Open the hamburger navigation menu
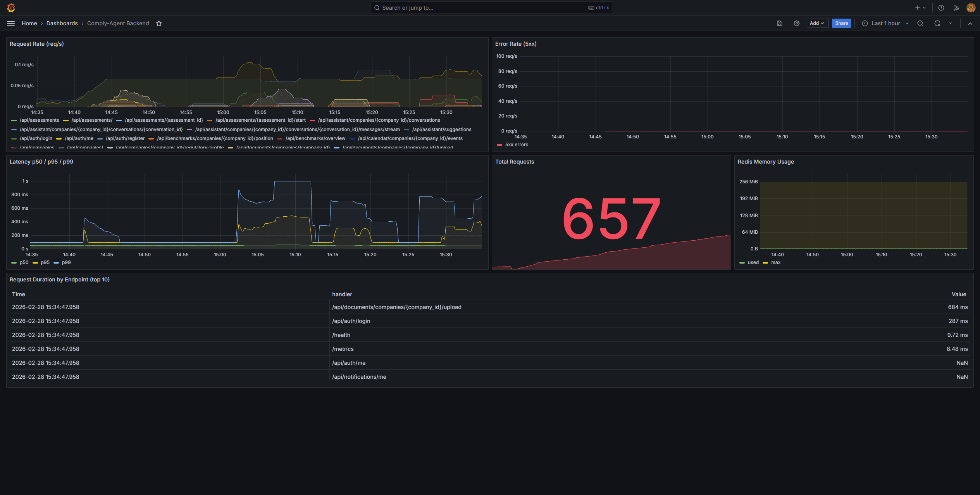This screenshot has width=980, height=495. coord(11,23)
